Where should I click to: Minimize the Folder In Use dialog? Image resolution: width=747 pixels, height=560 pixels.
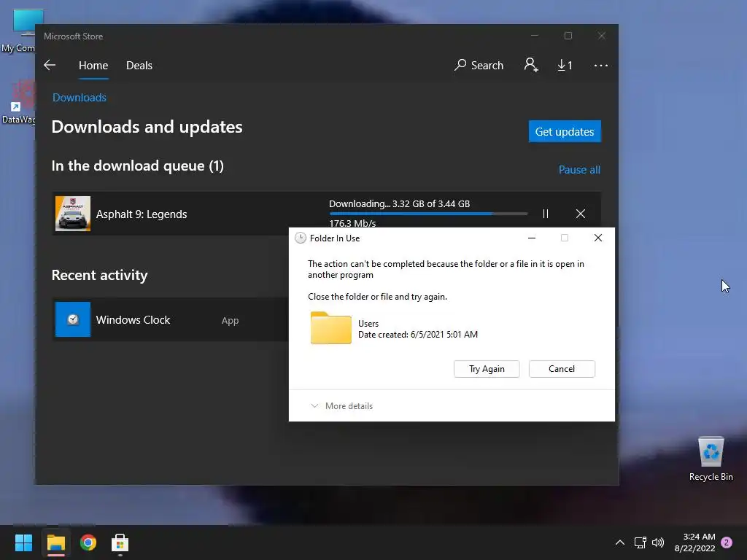coord(532,238)
